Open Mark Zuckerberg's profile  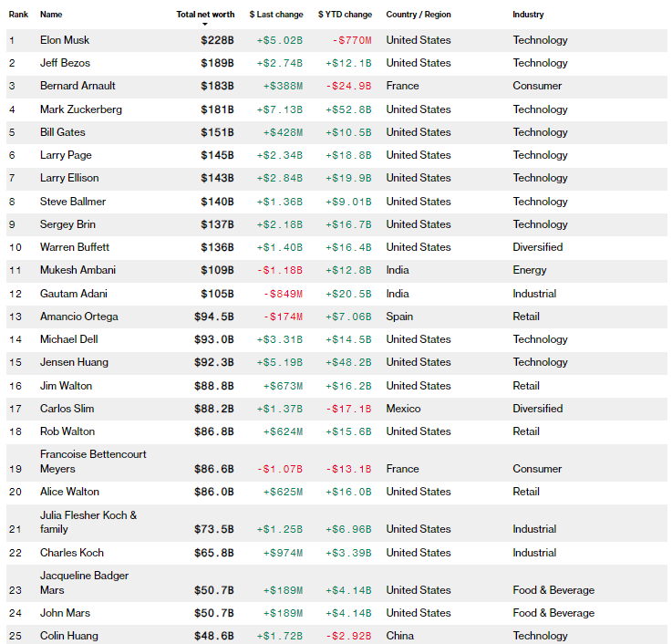click(80, 109)
